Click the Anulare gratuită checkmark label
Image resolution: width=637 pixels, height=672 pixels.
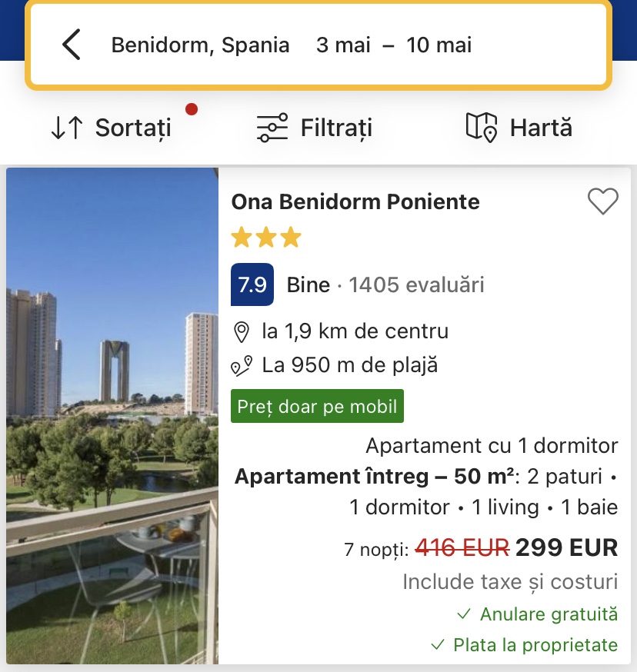[538, 614]
